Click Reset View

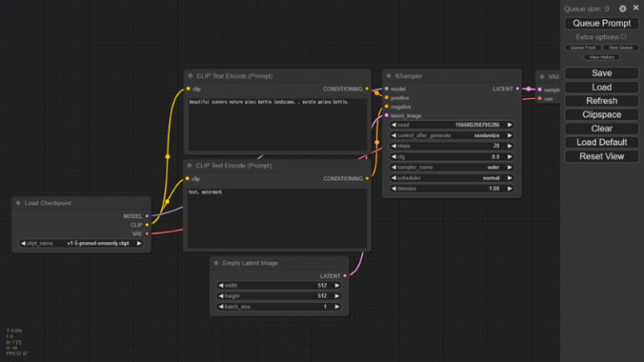(602, 157)
